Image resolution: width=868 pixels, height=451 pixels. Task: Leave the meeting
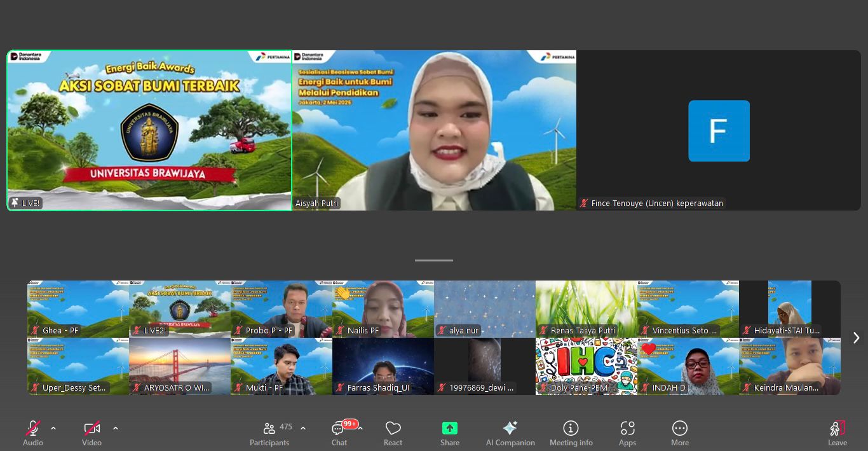tap(837, 433)
